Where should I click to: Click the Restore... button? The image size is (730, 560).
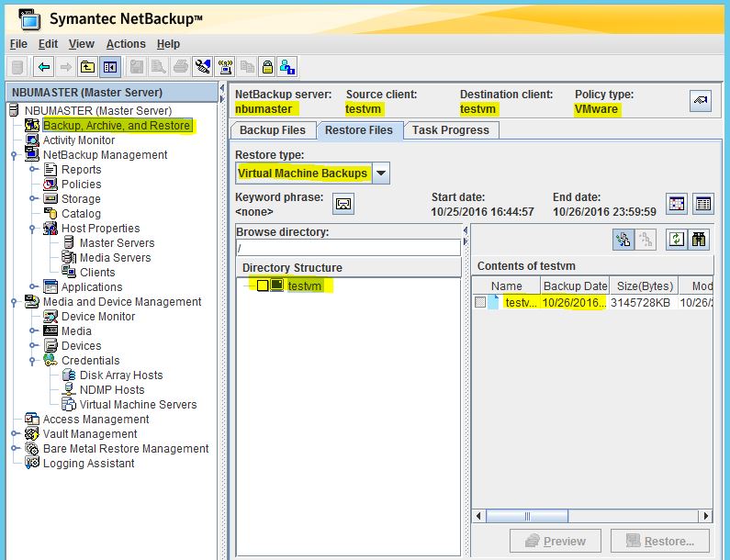(x=660, y=542)
